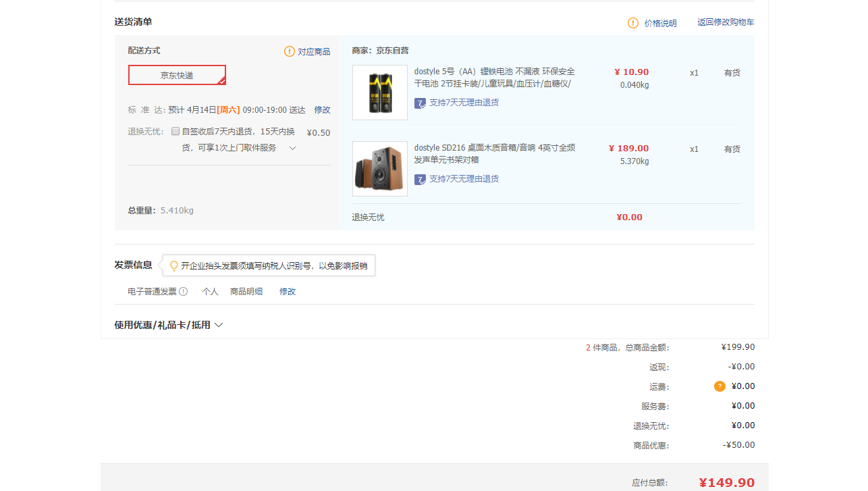Open 对应商品 link in delivery panel
The height and width of the screenshot is (491, 868).
tap(314, 51)
